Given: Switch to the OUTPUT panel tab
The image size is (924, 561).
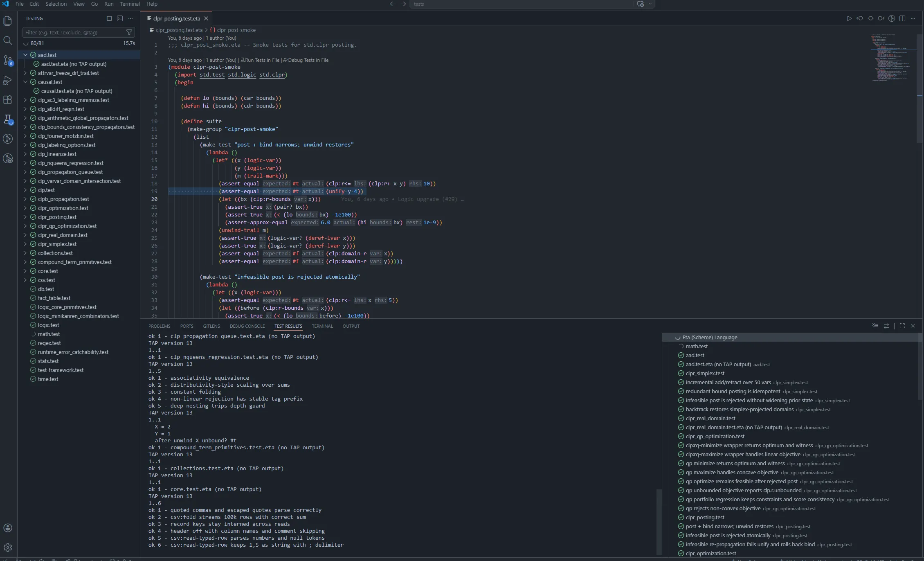Looking at the screenshot, I should 351,326.
